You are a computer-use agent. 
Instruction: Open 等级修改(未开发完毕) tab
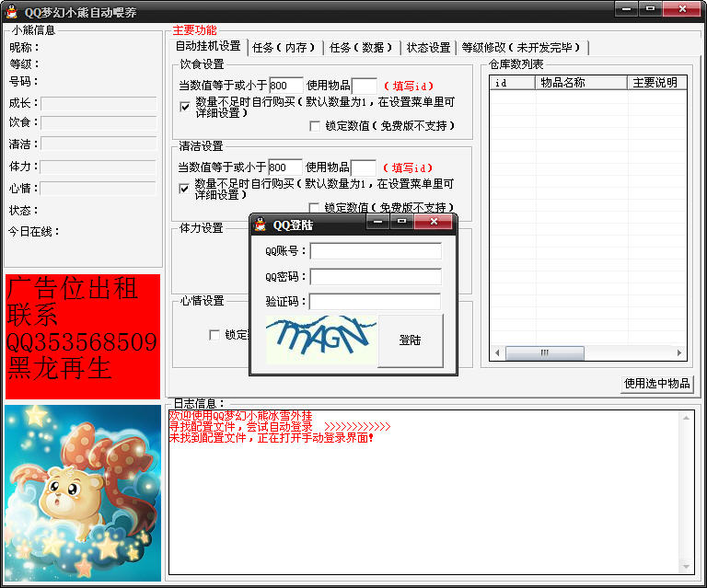(x=521, y=47)
